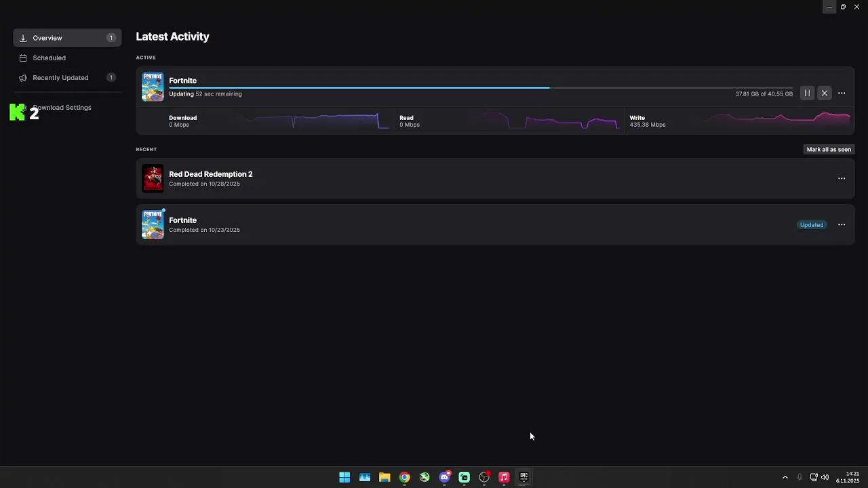
Task: Open more options for Fortnite completed 10/23/2025
Action: point(842,225)
